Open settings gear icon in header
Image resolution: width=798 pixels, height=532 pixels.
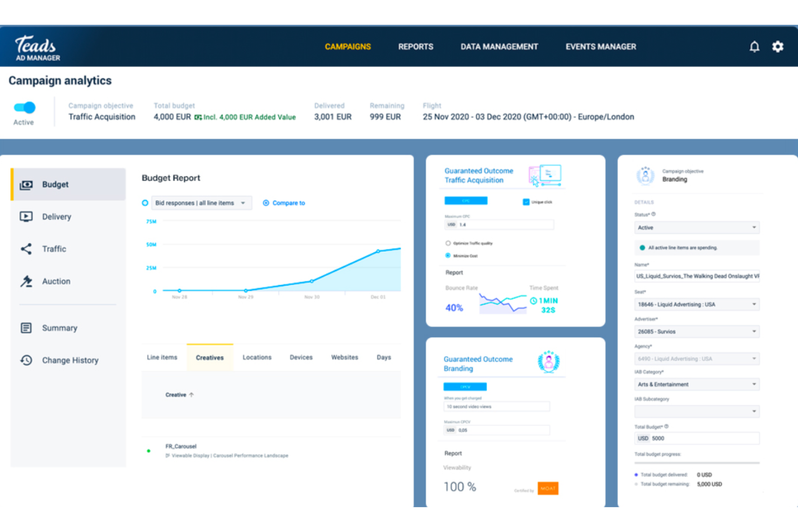(x=778, y=47)
